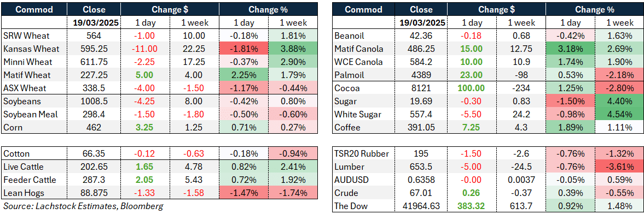Select the Cotton close value 66.35
644x214 pixels.
[94, 154]
